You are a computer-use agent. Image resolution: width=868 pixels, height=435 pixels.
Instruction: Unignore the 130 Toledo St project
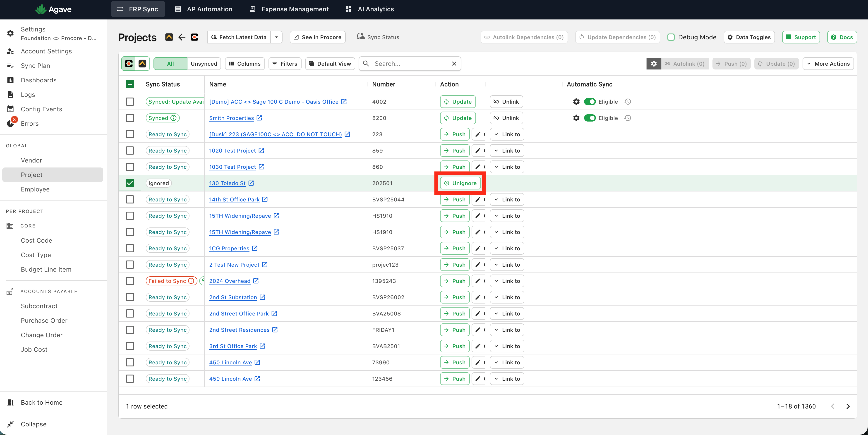point(460,183)
